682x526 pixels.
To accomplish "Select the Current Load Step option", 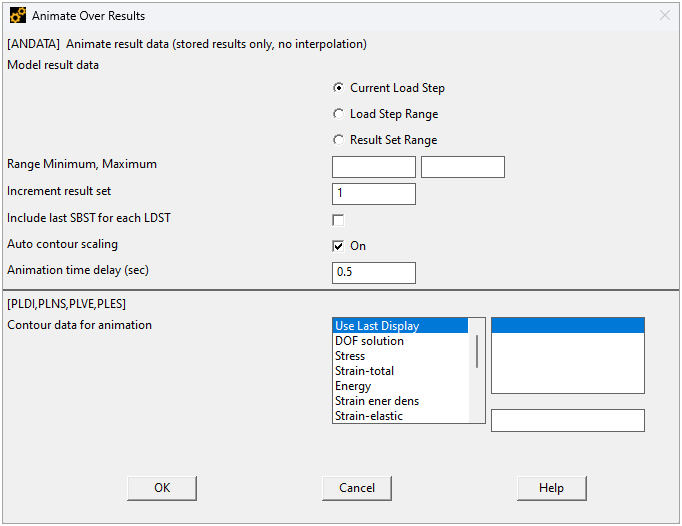I will [x=339, y=88].
